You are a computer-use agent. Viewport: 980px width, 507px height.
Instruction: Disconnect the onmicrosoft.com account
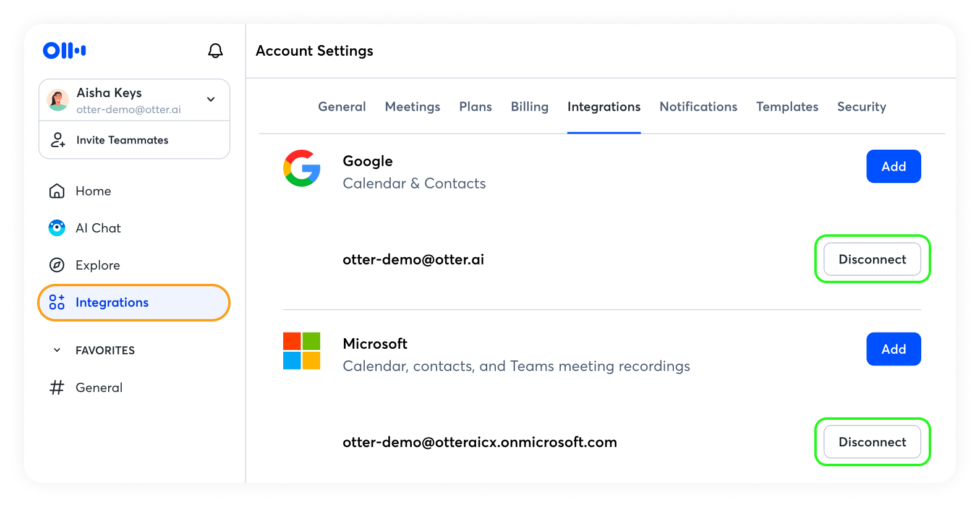pos(872,442)
